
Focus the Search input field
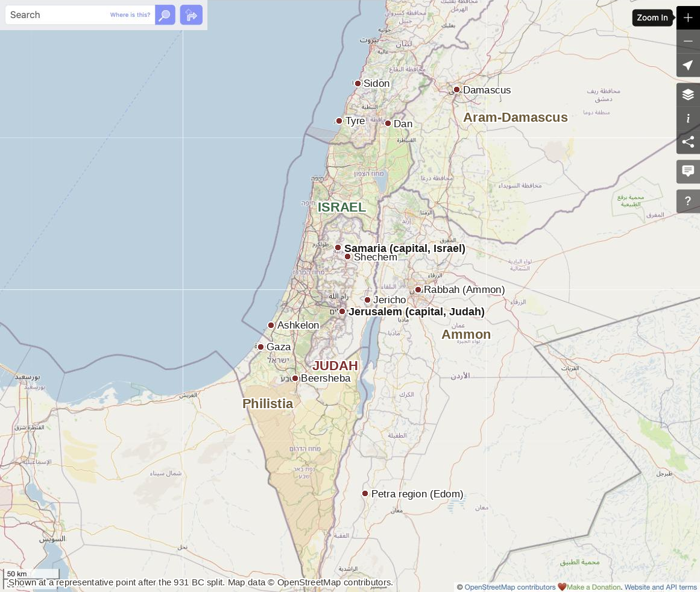tap(80, 15)
